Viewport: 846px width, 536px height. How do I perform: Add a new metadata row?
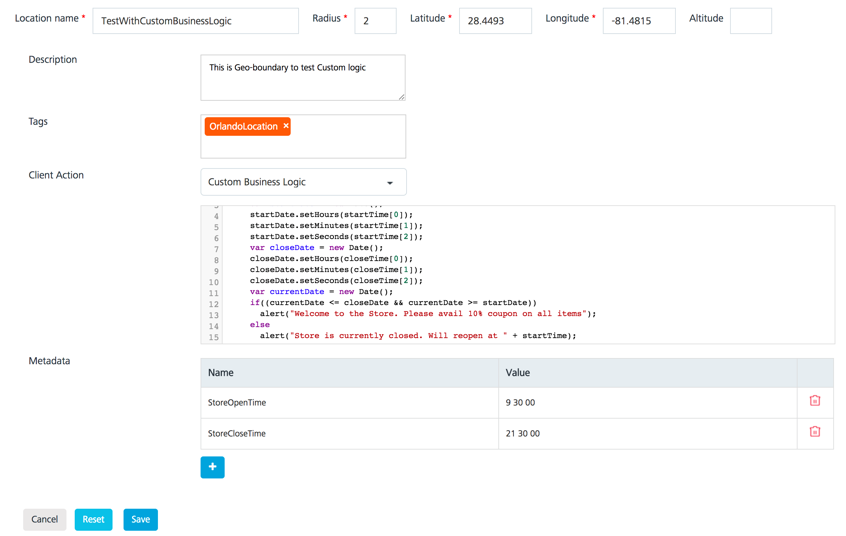point(212,467)
